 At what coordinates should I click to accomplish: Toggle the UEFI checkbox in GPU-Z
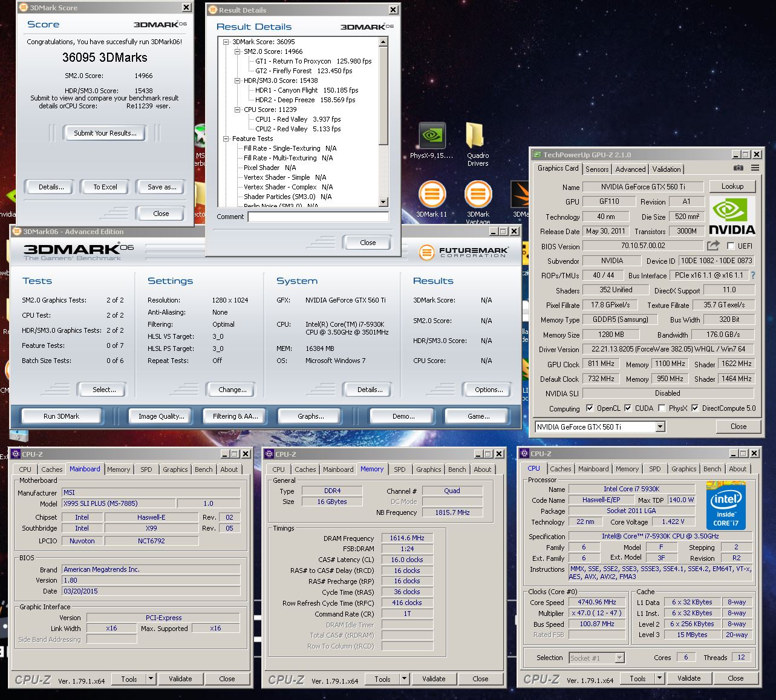click(731, 246)
